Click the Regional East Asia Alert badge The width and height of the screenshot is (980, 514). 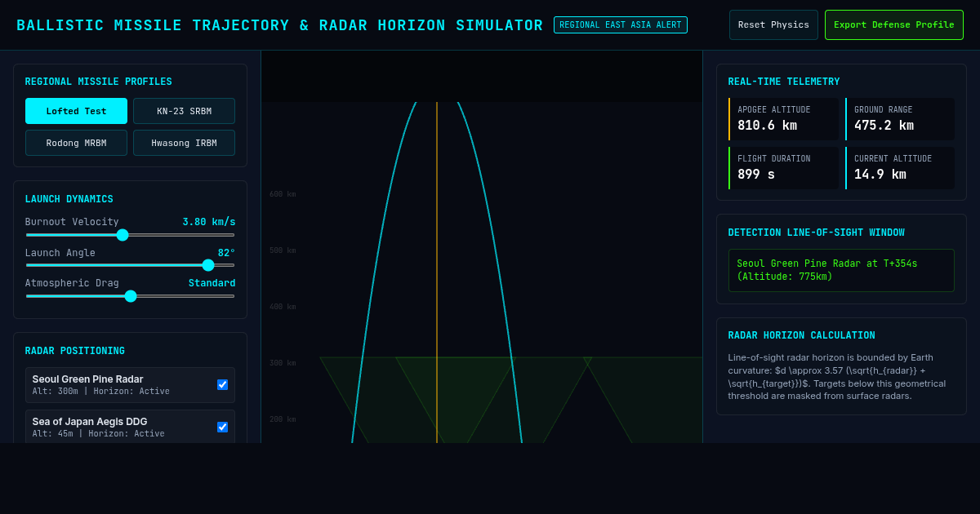point(621,25)
